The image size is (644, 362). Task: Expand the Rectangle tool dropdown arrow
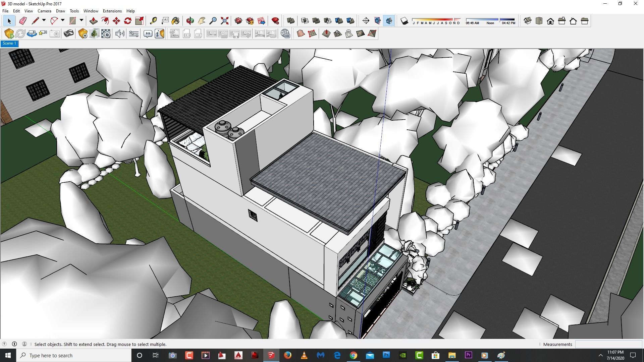[81, 21]
